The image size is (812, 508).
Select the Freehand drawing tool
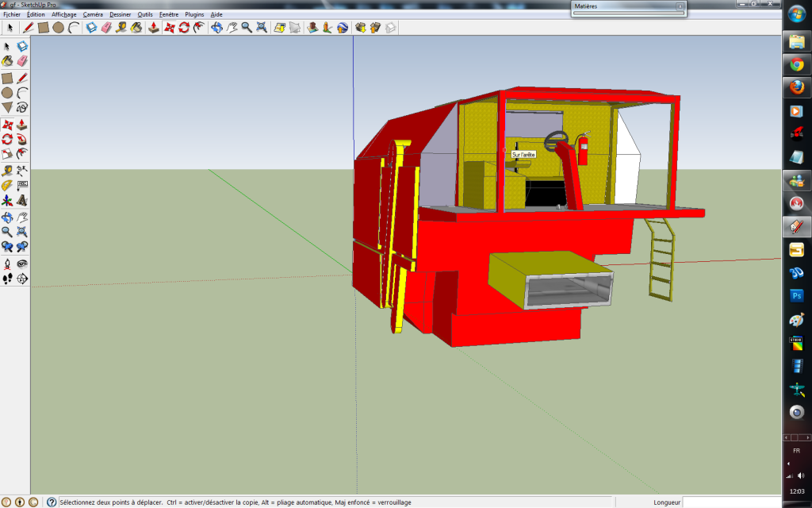pos(21,107)
